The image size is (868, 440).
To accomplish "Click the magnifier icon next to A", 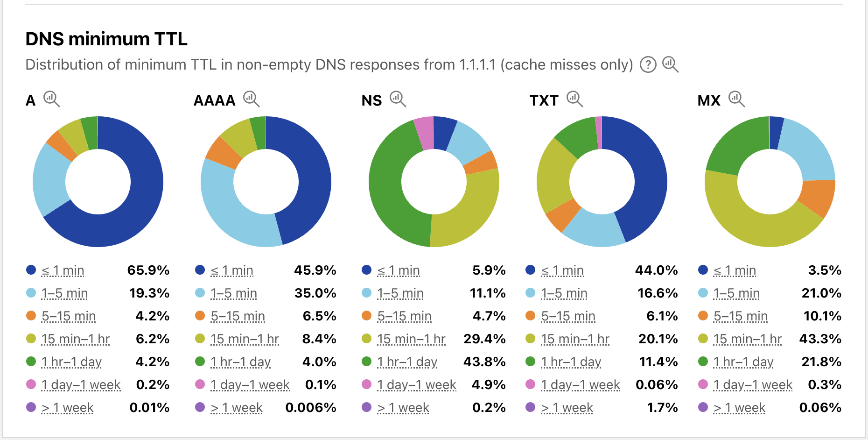I will (x=51, y=99).
